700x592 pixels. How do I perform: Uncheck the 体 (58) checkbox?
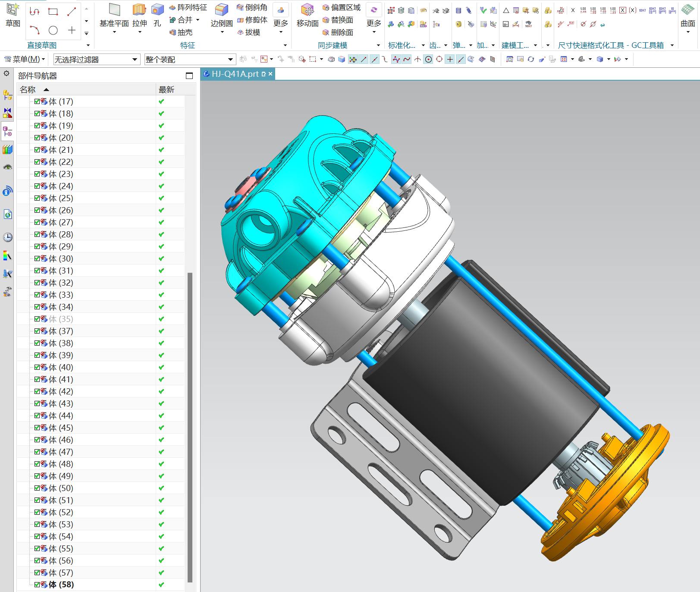tap(37, 585)
